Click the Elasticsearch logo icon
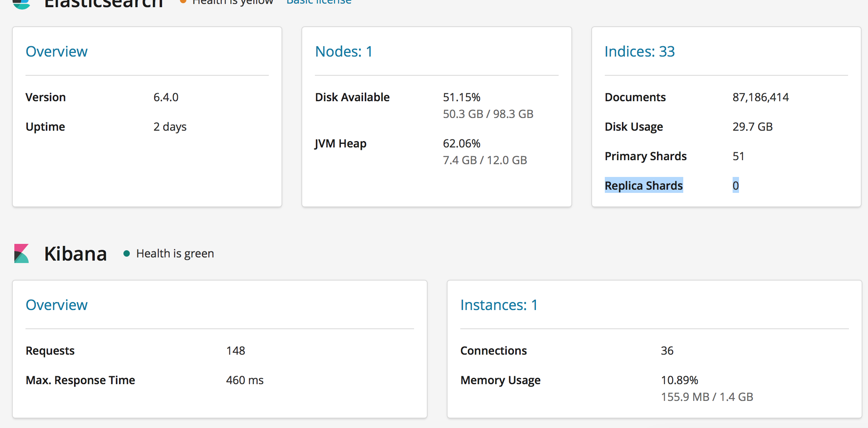Image resolution: width=868 pixels, height=428 pixels. tap(22, 4)
